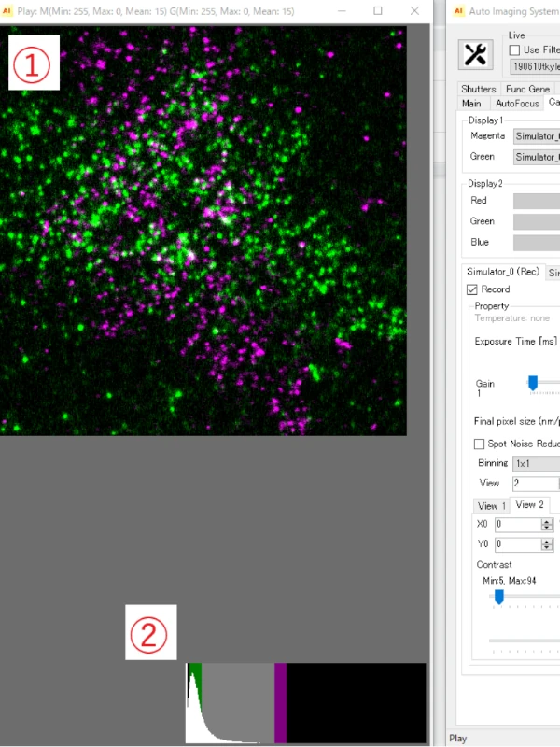Viewport: 560px width, 747px height.
Task: Select the View 2 tab
Action: click(529, 504)
